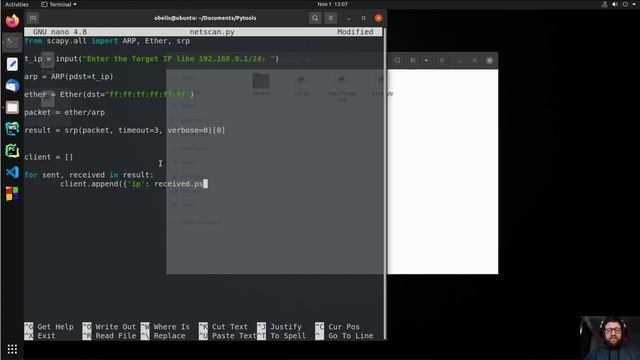Viewport: 640px width, 360px height.
Task: Click the for sent, received line
Action: [x=89, y=175]
